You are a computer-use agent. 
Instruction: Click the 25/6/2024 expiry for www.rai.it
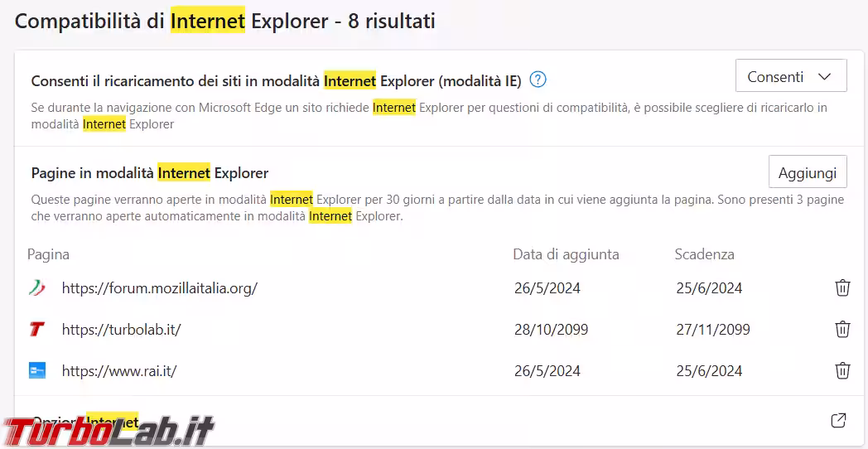coord(709,370)
